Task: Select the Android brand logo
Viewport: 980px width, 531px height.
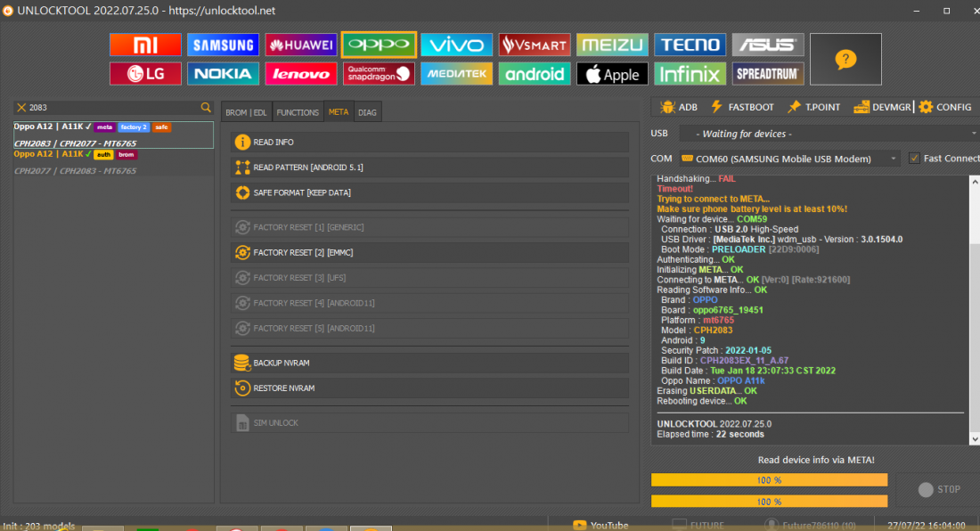Action: [535, 74]
